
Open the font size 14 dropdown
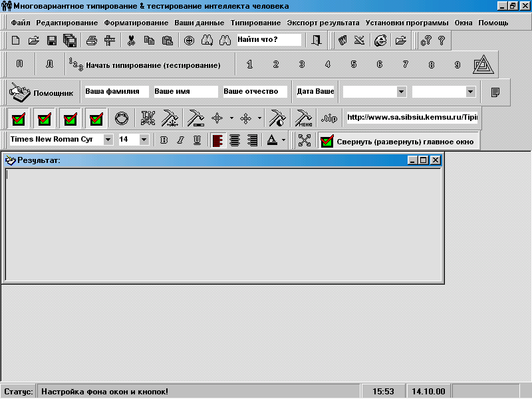144,140
